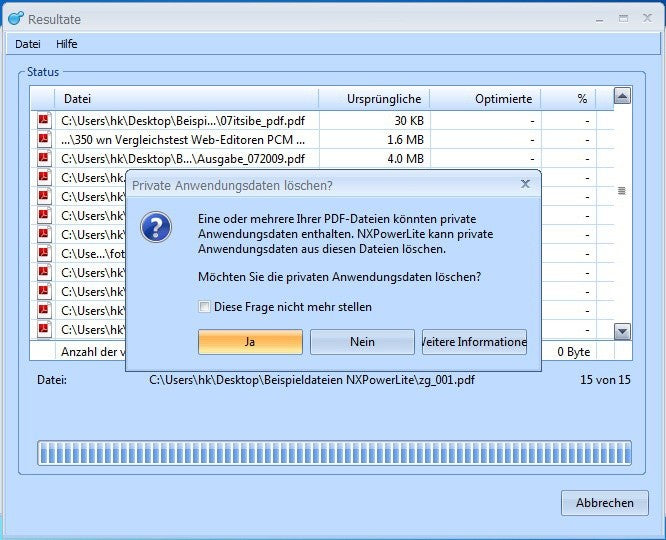666x540 pixels.
Task: Click PDF icon for Vergleichstest Web-Editoren row
Action: point(44,139)
